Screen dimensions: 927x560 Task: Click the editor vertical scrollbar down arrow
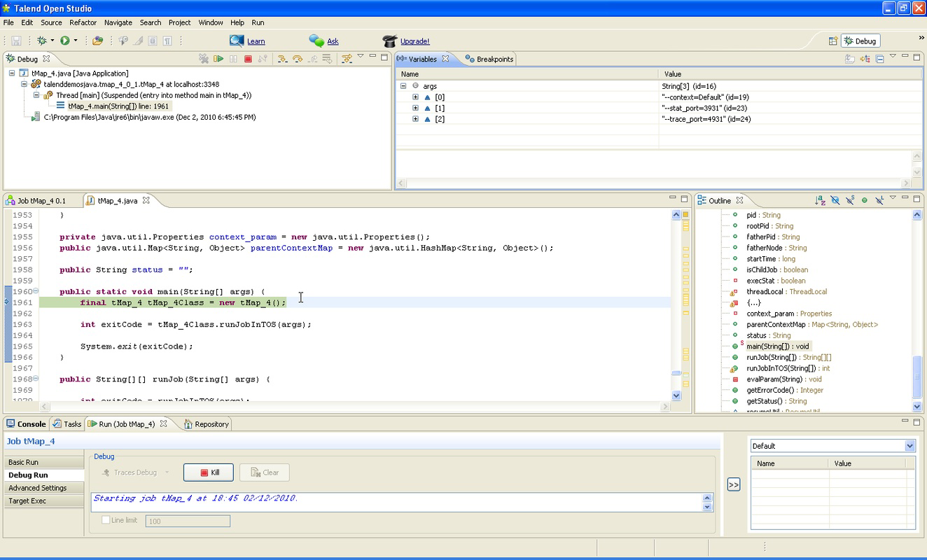click(676, 395)
